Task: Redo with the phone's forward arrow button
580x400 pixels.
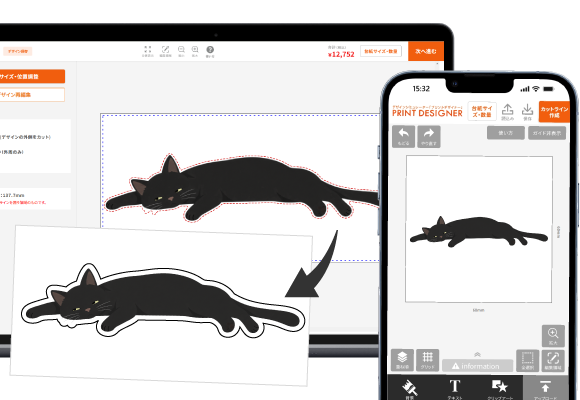Action: click(429, 137)
